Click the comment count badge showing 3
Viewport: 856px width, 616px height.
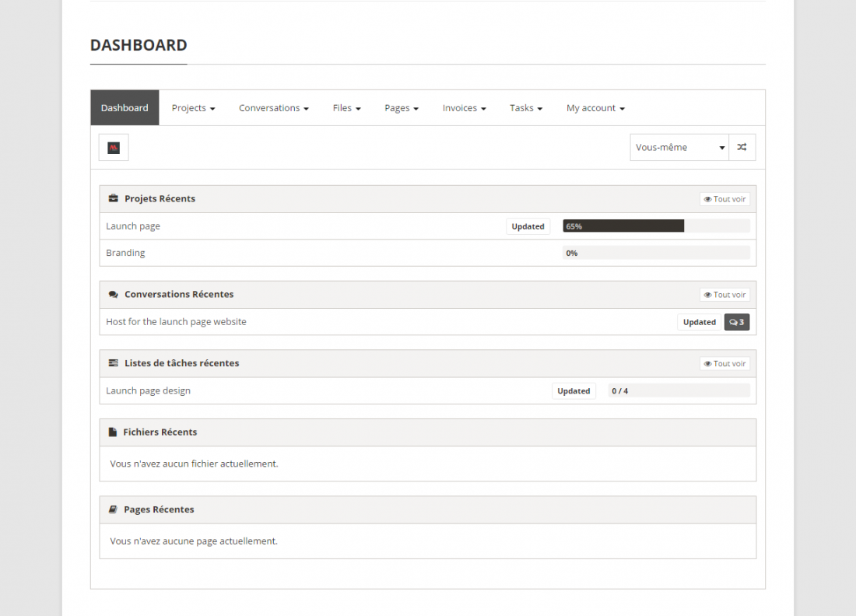736,321
